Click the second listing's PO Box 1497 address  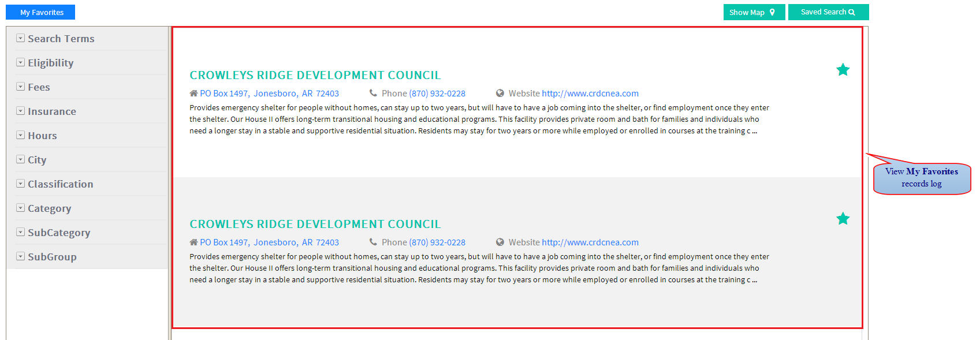pos(269,242)
